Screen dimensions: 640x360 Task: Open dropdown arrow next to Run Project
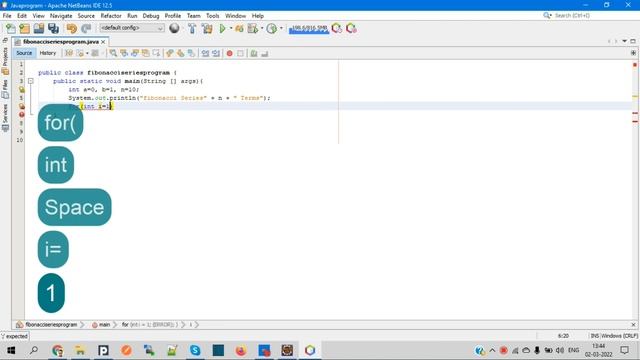click(231, 28)
